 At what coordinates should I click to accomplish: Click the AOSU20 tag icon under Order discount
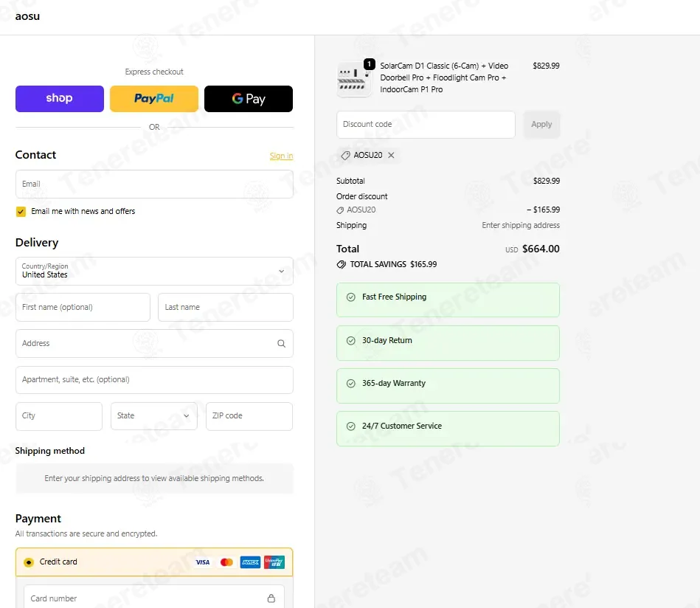coord(340,210)
